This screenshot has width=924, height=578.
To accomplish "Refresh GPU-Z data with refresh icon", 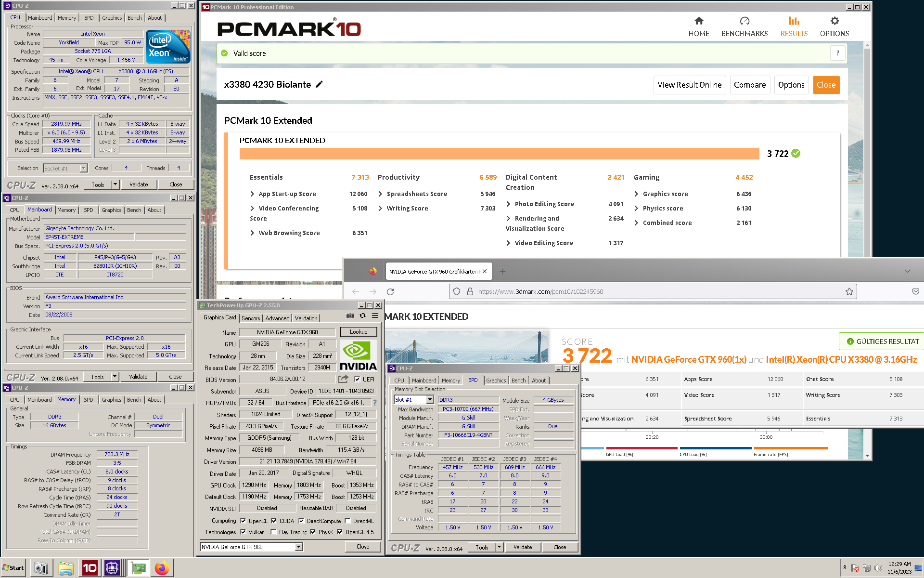I will [362, 316].
